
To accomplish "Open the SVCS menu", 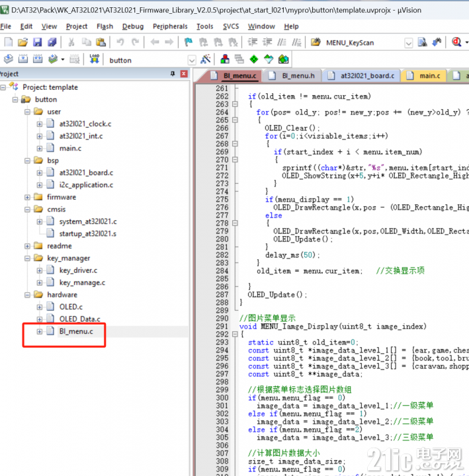I will tap(231, 26).
